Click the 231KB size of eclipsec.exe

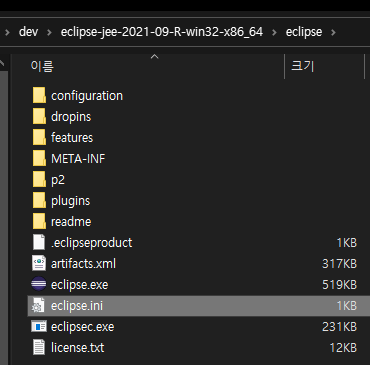339,327
